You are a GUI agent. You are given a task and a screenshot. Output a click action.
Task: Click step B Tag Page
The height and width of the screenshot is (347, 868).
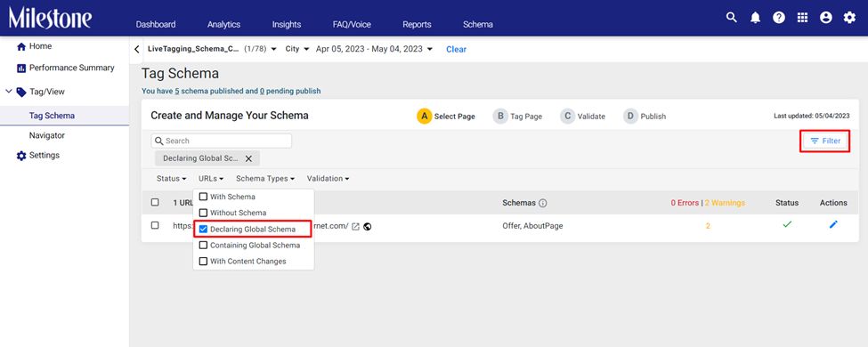point(517,117)
